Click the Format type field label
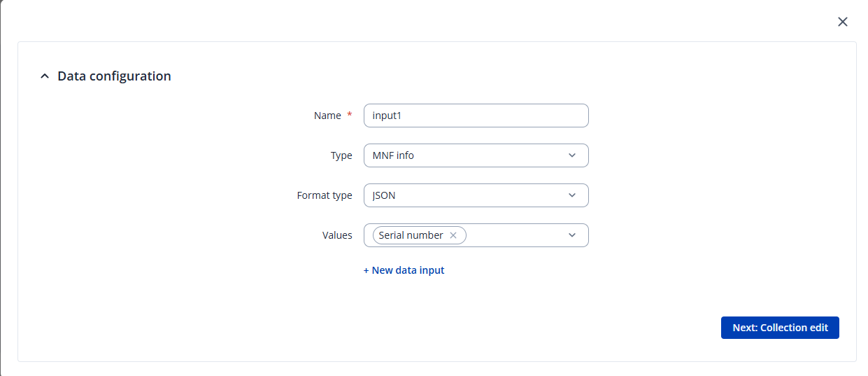 pyautogui.click(x=325, y=195)
